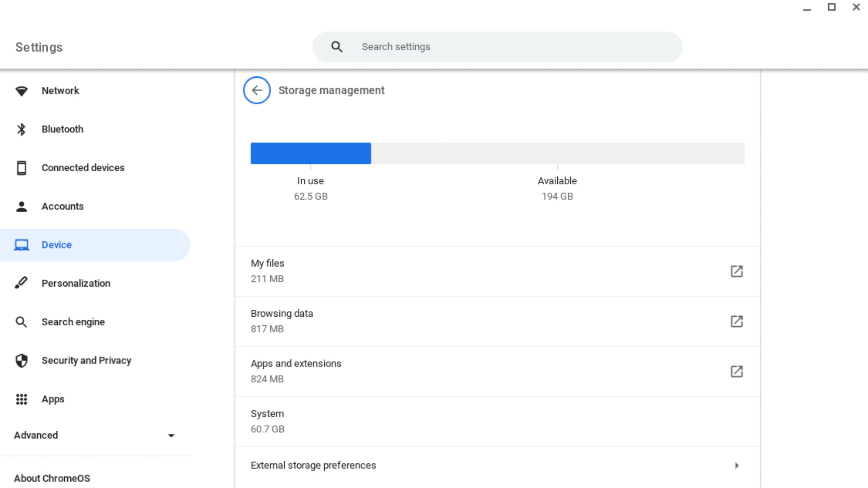Open Connected devices via phone icon
This screenshot has width=868, height=488.
(21, 167)
